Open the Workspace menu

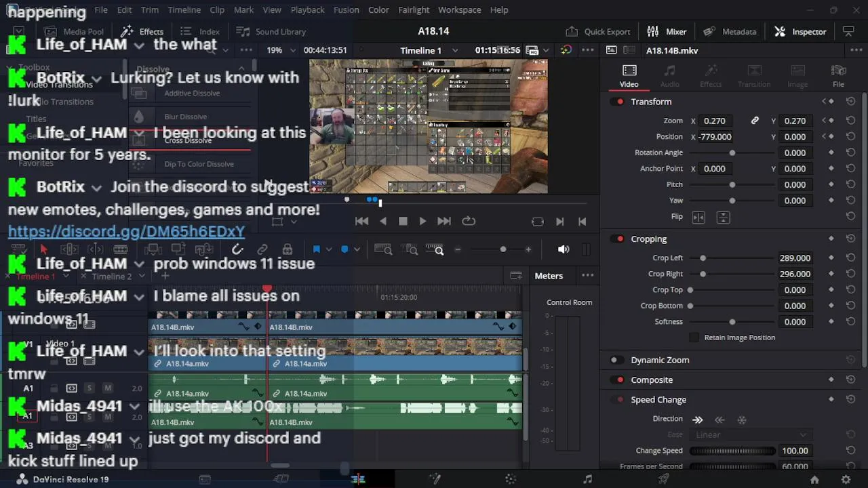coord(459,10)
